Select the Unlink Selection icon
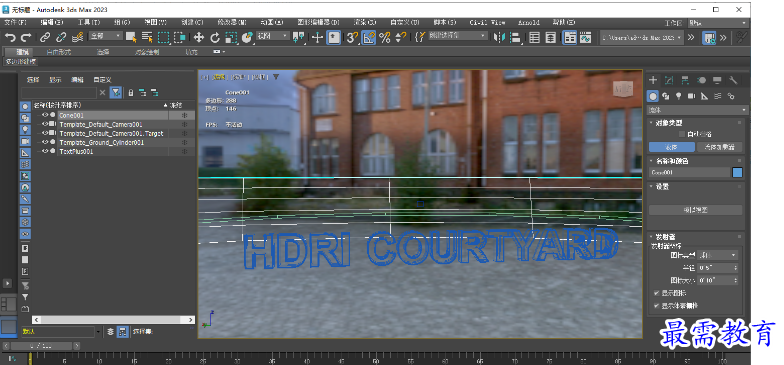This screenshot has width=784, height=365. coord(61,37)
